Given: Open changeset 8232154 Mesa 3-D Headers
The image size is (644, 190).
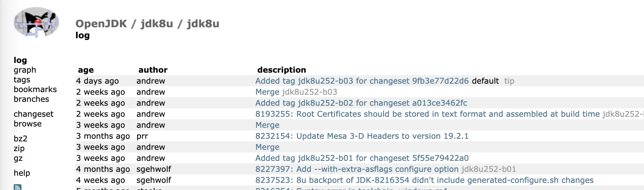Looking at the screenshot, I should pos(362,136).
